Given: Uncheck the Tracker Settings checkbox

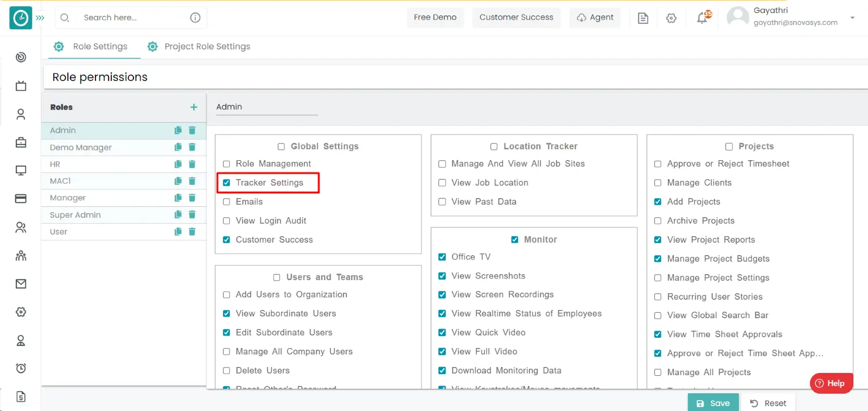Looking at the screenshot, I should [x=227, y=183].
